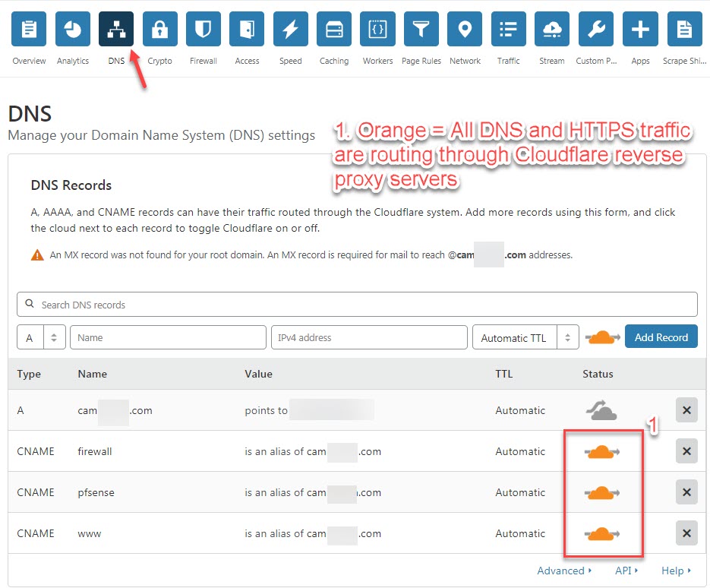Image resolution: width=710 pixels, height=588 pixels.
Task: Open the Firewall shield icon
Action: 204,29
